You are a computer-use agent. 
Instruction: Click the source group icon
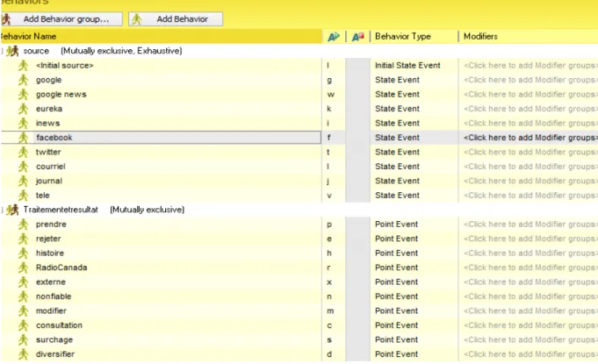coord(12,51)
